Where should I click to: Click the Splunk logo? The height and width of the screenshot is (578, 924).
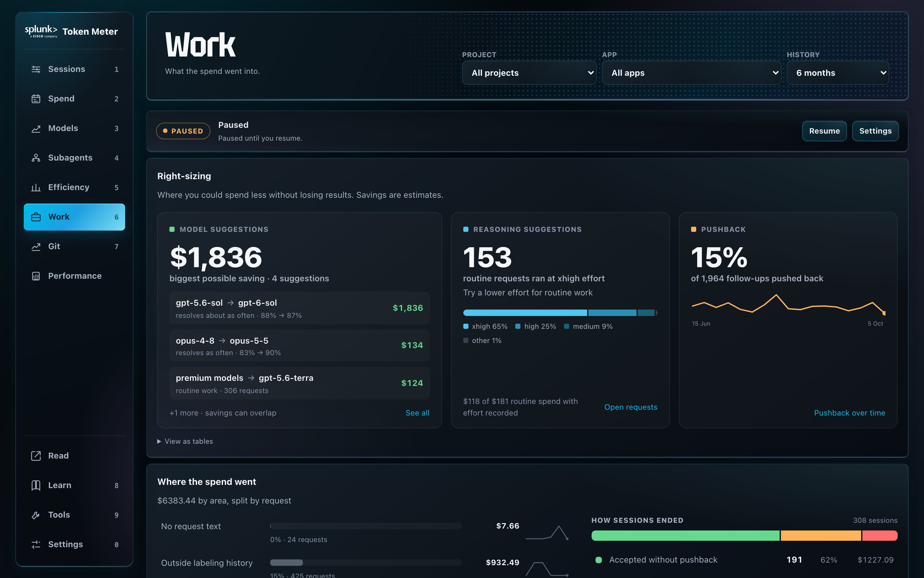41,31
